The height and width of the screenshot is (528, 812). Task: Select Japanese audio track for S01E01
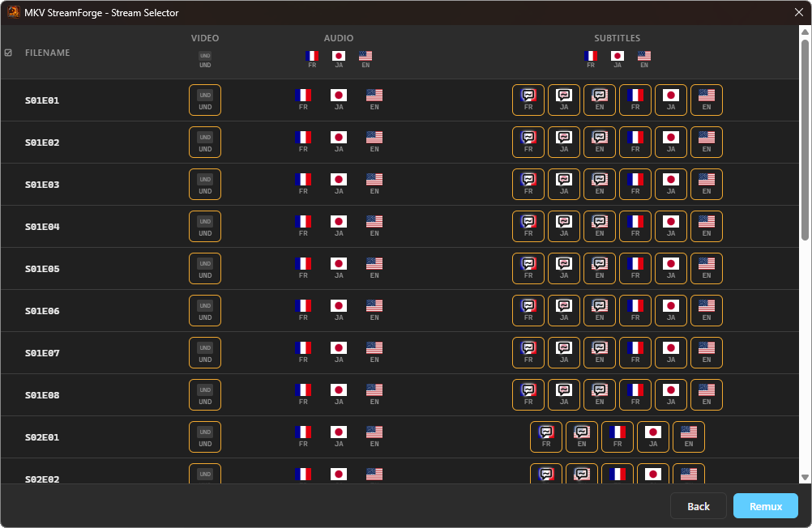[x=339, y=100]
